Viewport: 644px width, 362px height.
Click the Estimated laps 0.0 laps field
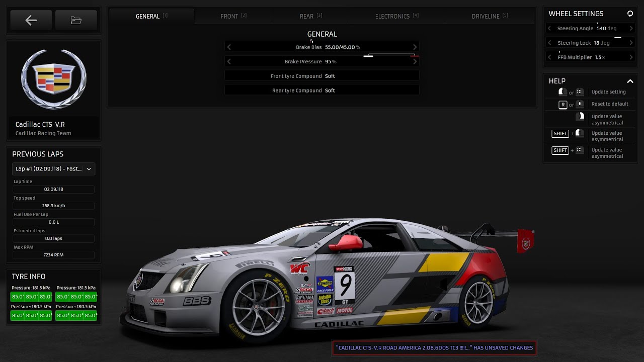coord(54,238)
